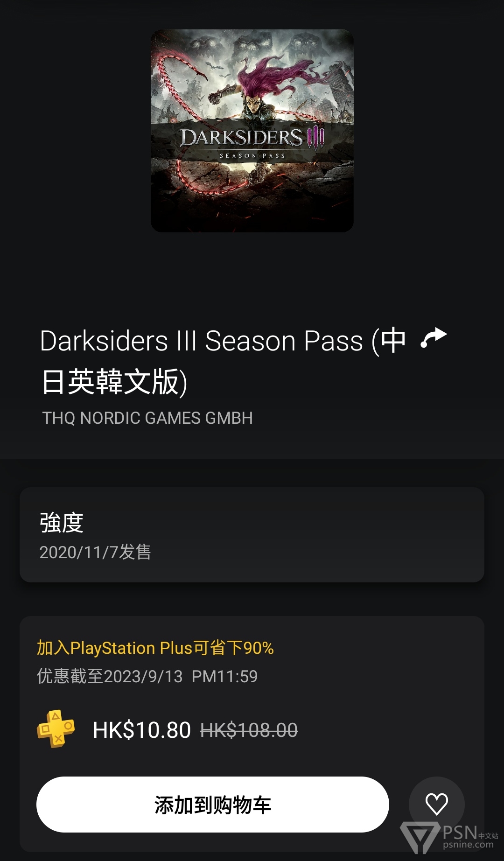Add item to wishlist with heart icon

click(436, 804)
